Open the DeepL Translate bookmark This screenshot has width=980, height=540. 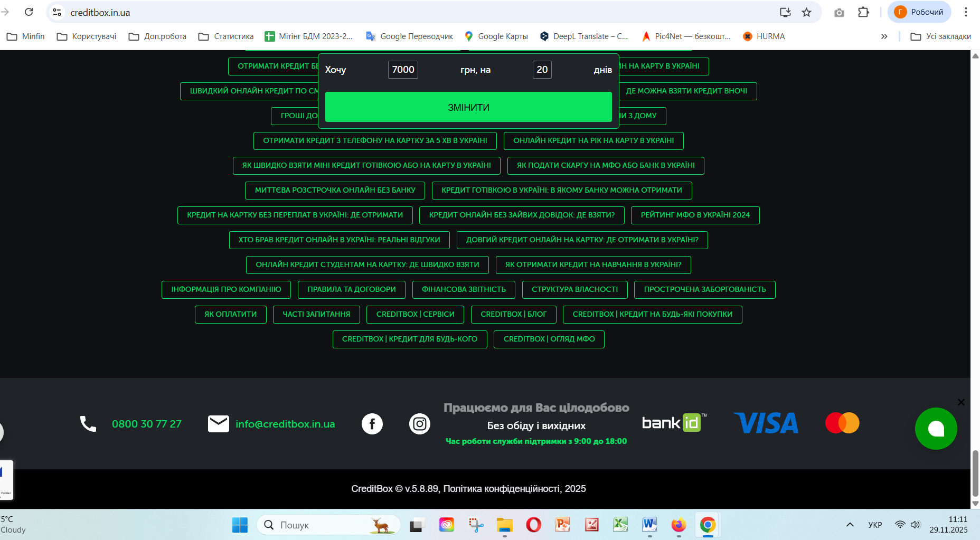584,36
